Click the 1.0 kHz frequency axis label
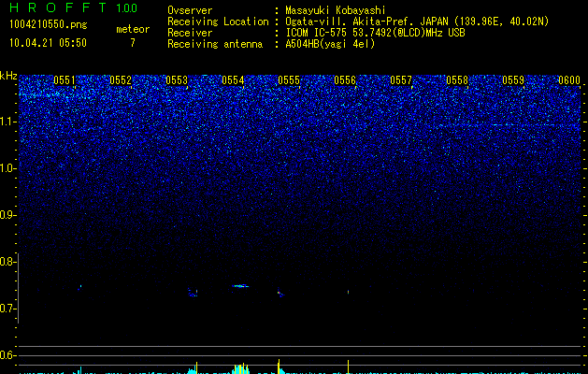This screenshot has width=588, height=374. coord(7,168)
